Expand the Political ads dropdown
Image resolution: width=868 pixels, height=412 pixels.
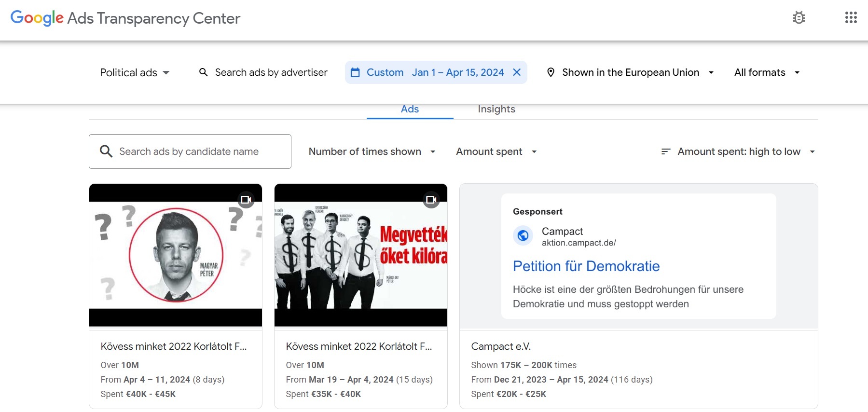pos(135,72)
